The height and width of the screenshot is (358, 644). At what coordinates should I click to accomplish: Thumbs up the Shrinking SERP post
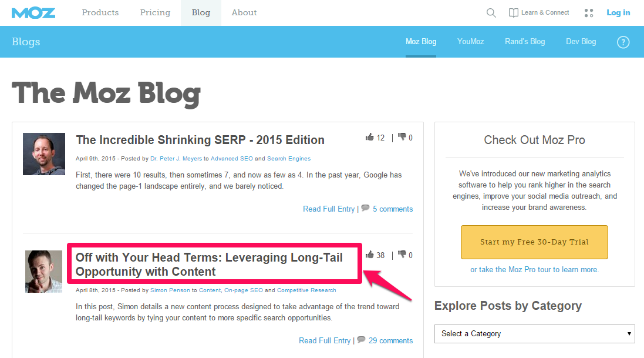370,138
